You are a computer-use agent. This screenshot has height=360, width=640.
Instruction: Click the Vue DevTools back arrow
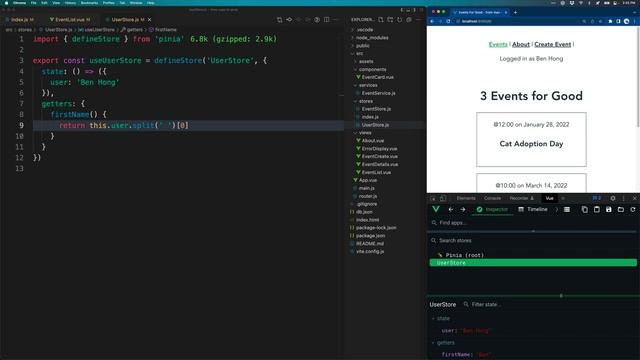click(x=451, y=209)
